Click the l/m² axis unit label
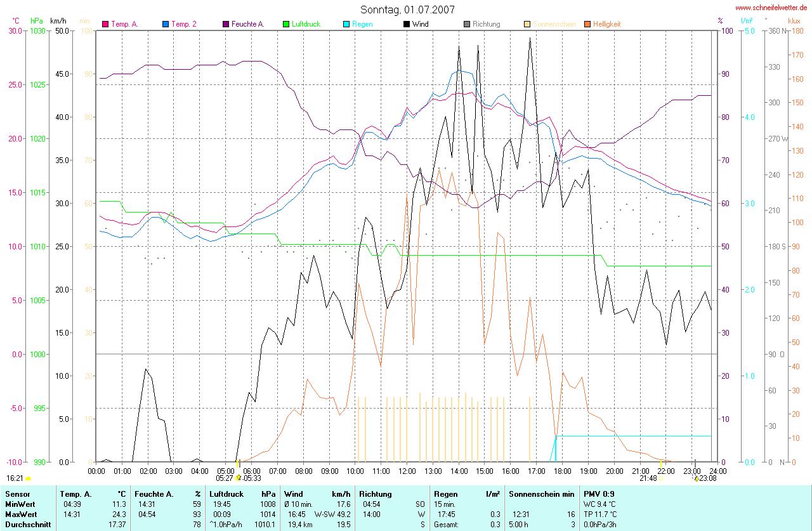Image resolution: width=812 pixels, height=531 pixels. (746, 21)
